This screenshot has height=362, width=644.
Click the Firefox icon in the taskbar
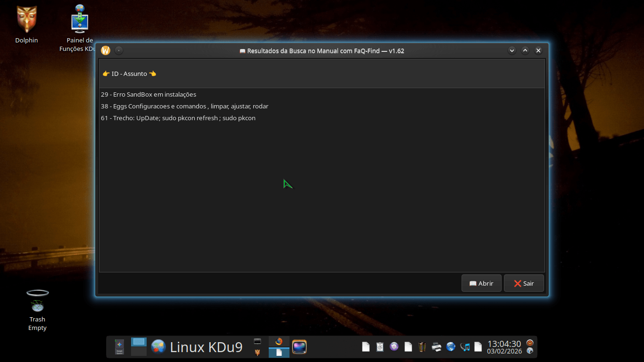[279, 342]
